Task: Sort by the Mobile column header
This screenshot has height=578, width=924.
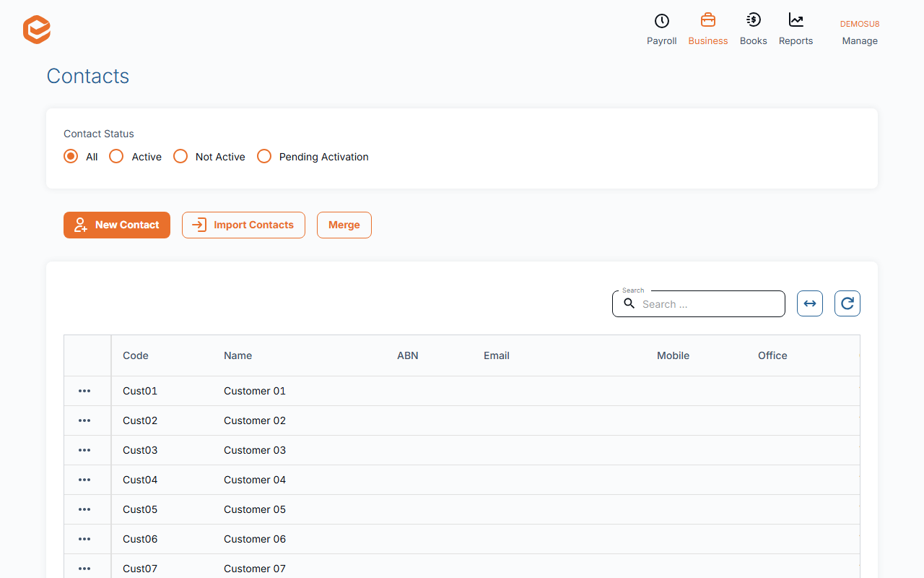Action: [674, 355]
